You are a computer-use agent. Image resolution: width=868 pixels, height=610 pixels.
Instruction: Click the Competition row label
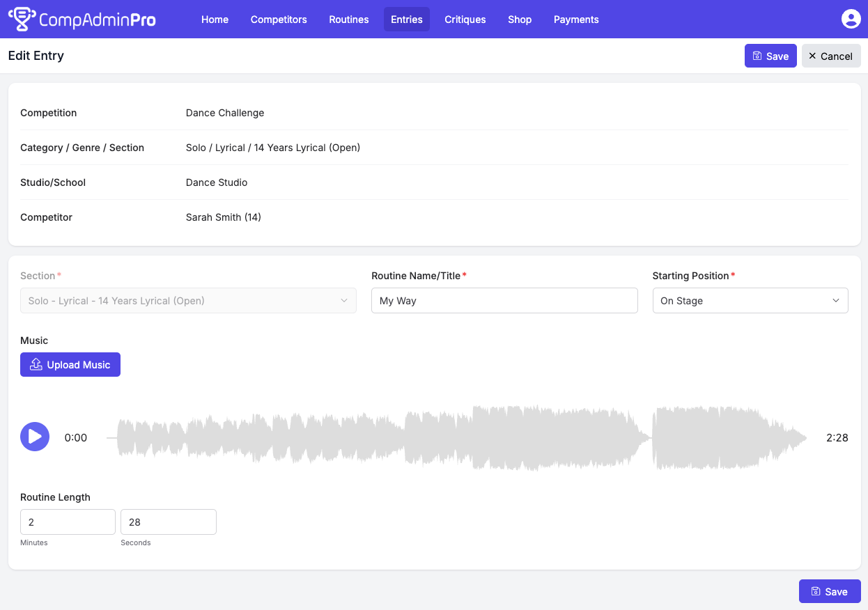(x=49, y=113)
